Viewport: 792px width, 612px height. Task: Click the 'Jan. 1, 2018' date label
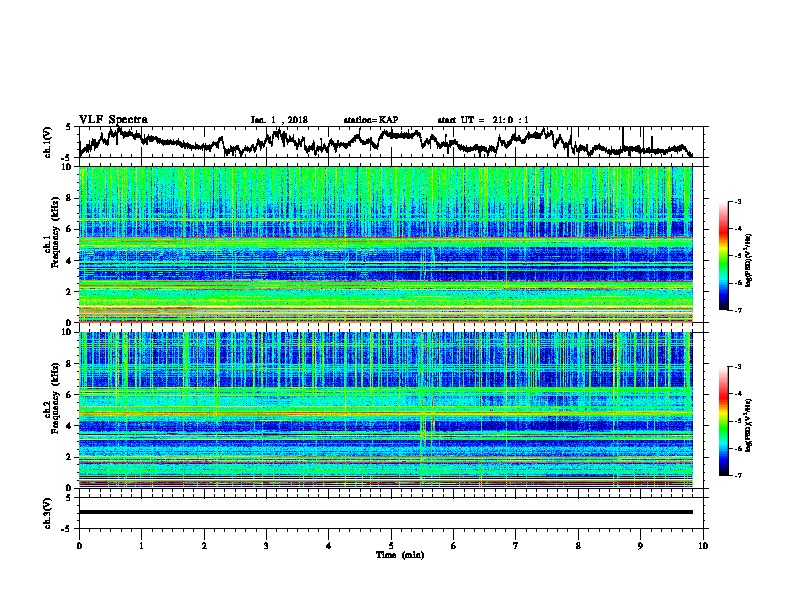[x=279, y=120]
